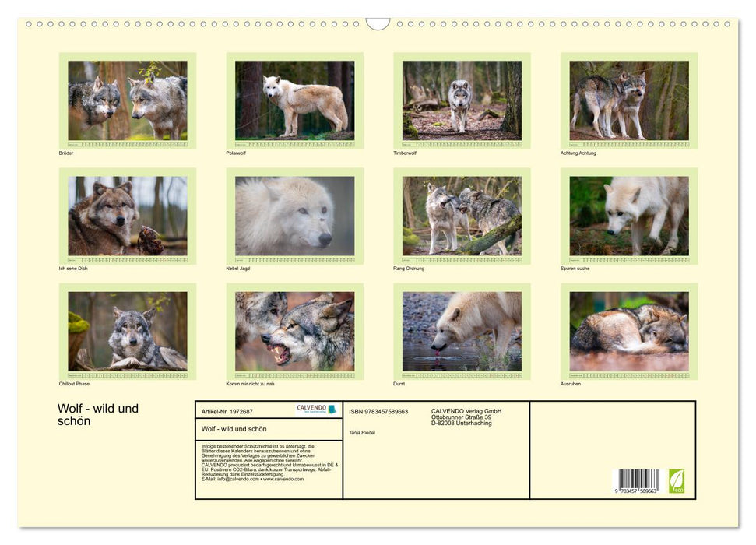The image size is (756, 545).
Task: Click the "Rang Ordnung" pack thumbnail
Action: (x=462, y=216)
